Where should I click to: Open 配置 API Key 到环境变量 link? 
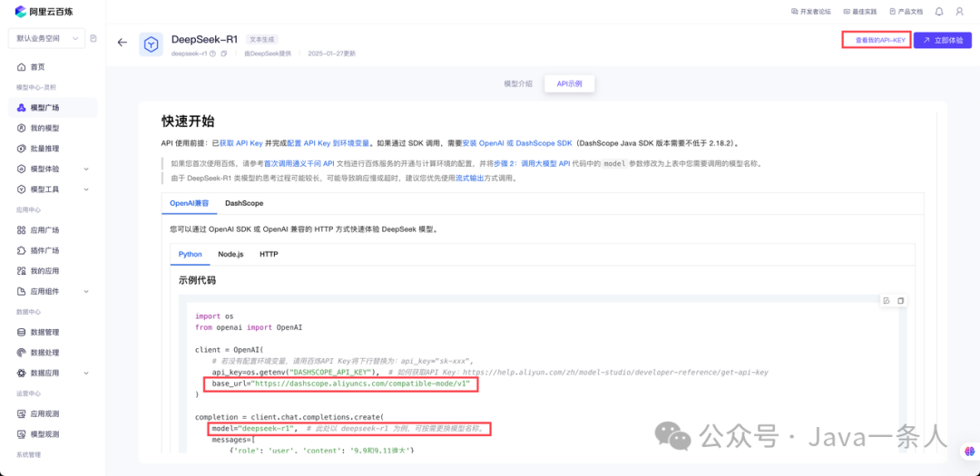coord(328,143)
